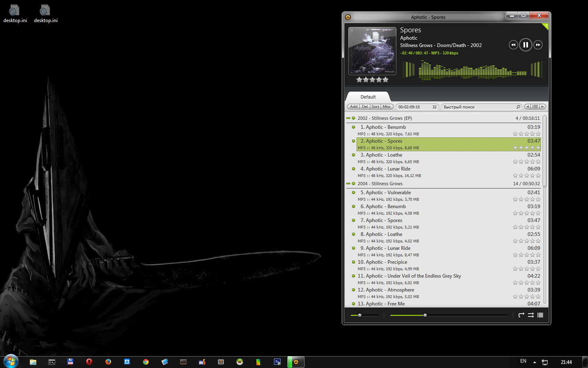Open the Add files menu

[354, 107]
